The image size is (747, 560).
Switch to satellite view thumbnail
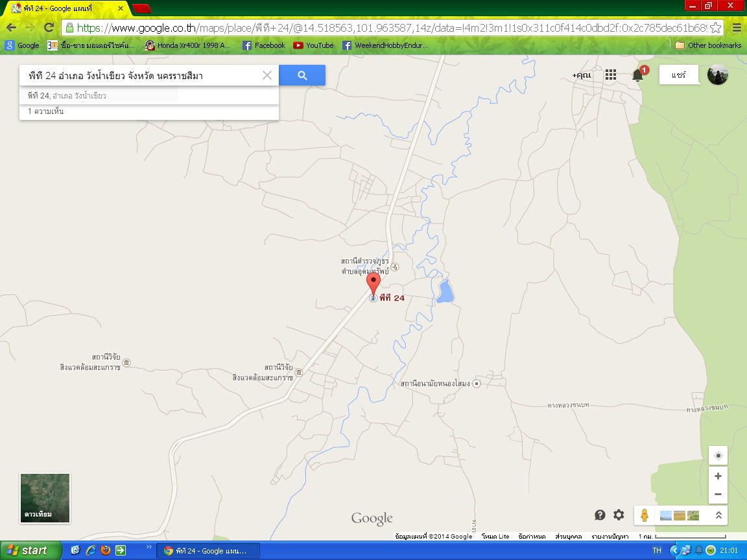(45, 498)
